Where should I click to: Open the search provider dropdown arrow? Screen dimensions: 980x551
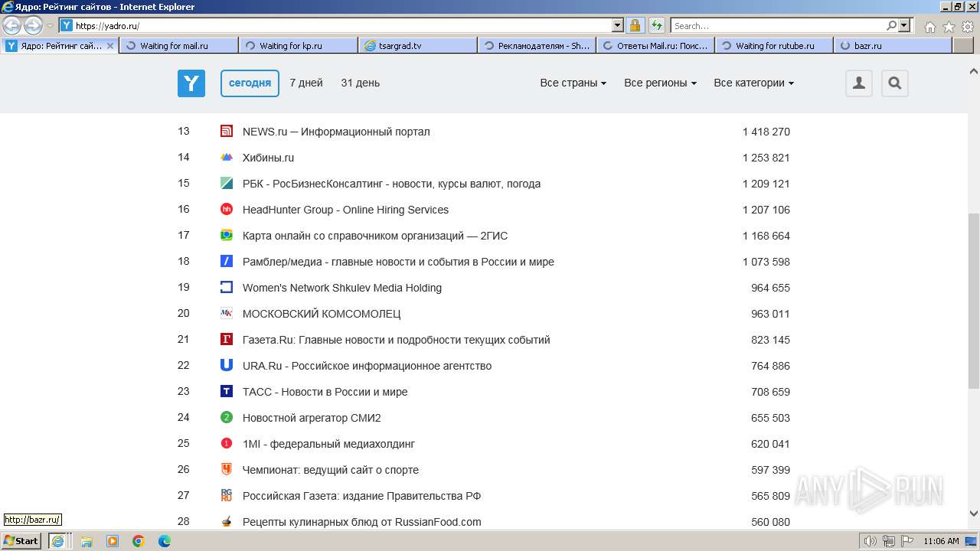click(905, 25)
